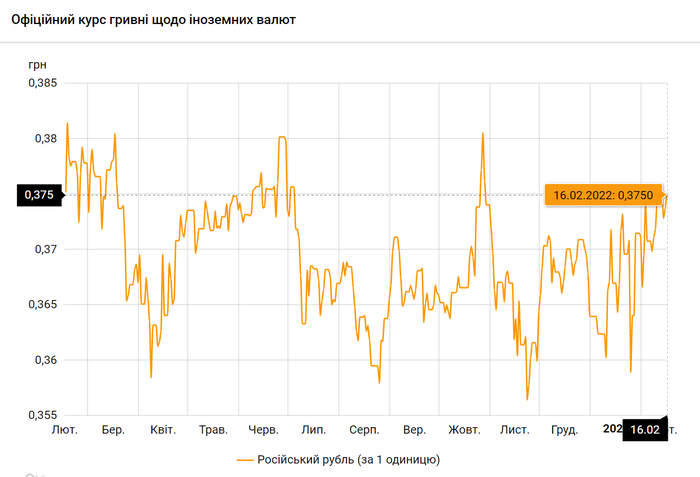This screenshot has height=477, width=700.
Task: Select the Вер. month axis label
Action: click(414, 430)
